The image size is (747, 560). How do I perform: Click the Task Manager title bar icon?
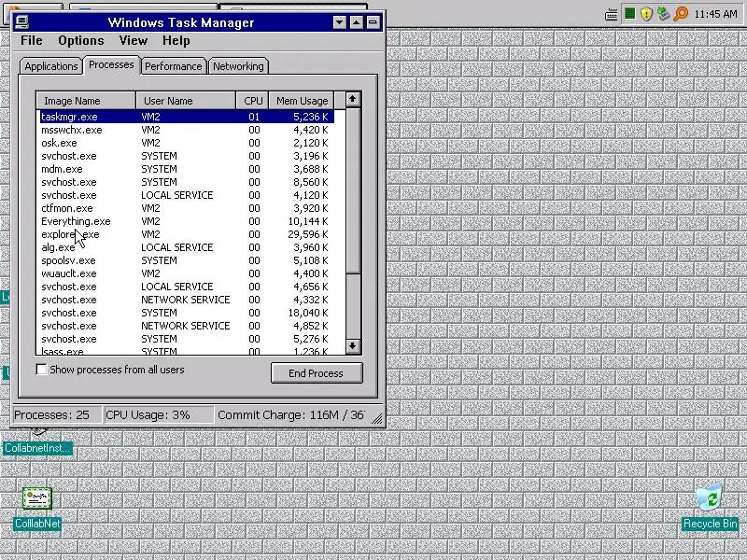[21, 21]
